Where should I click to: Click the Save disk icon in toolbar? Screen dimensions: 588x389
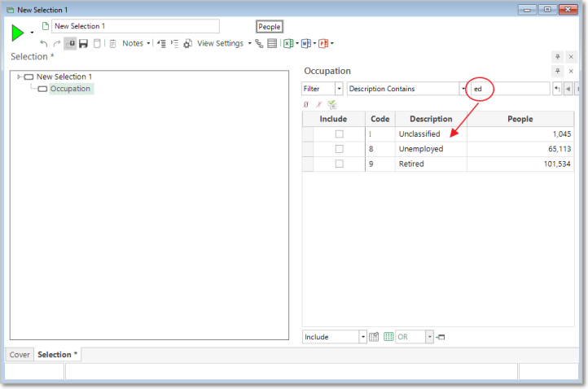coord(83,44)
